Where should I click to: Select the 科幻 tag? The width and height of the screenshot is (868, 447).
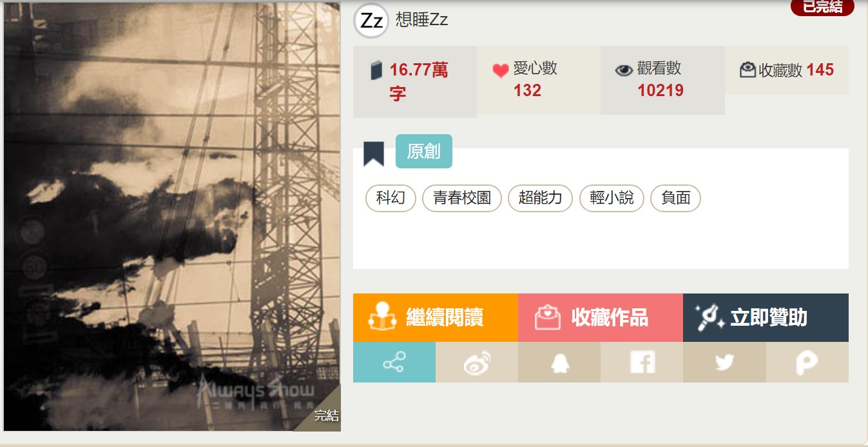tap(391, 198)
